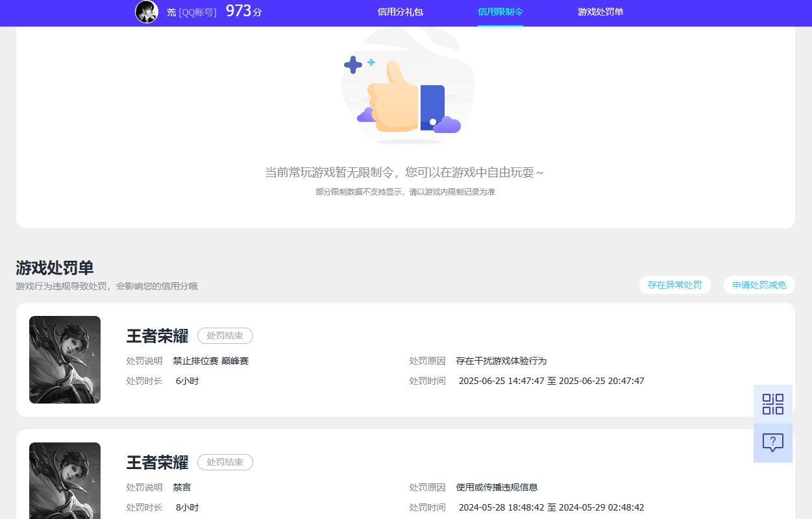Click the thumbs-up illustration
Image resolution: width=812 pixels, height=519 pixels.
408,91
